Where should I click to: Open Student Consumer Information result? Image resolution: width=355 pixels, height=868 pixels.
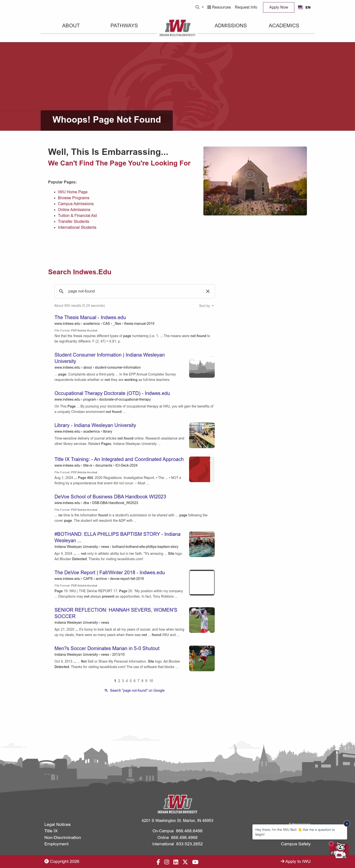click(x=109, y=358)
